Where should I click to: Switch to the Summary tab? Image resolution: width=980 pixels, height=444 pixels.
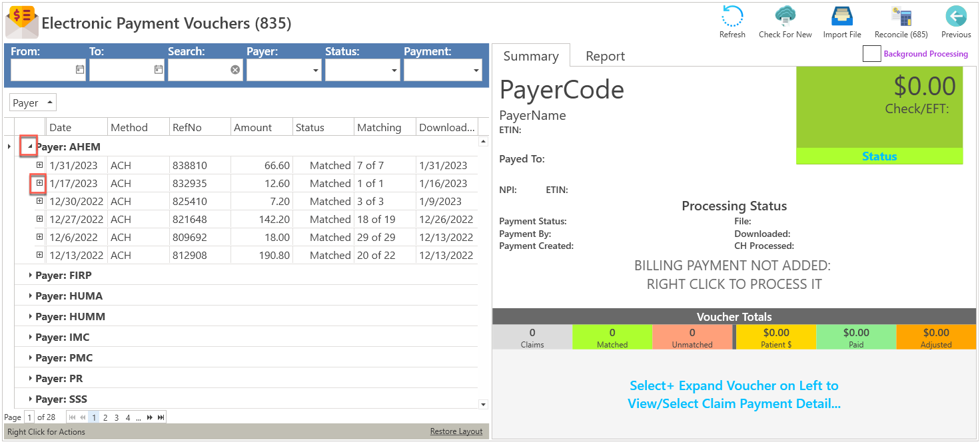(x=531, y=56)
